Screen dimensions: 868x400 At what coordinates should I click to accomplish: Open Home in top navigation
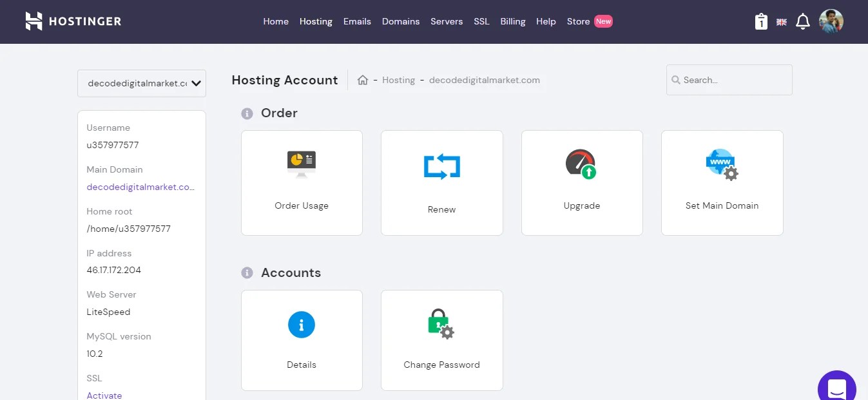(x=276, y=21)
